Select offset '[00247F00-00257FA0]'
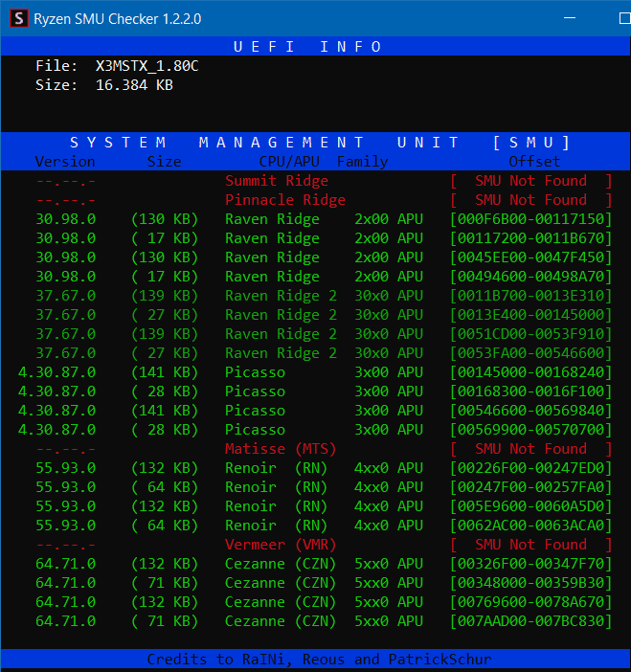631x672 pixels. [x=530, y=487]
